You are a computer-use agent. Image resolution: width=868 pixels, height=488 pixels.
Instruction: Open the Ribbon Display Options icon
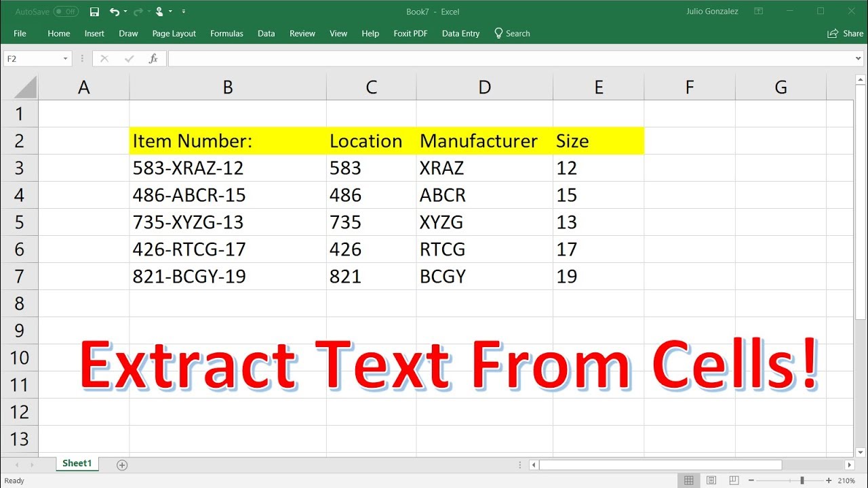(x=759, y=12)
